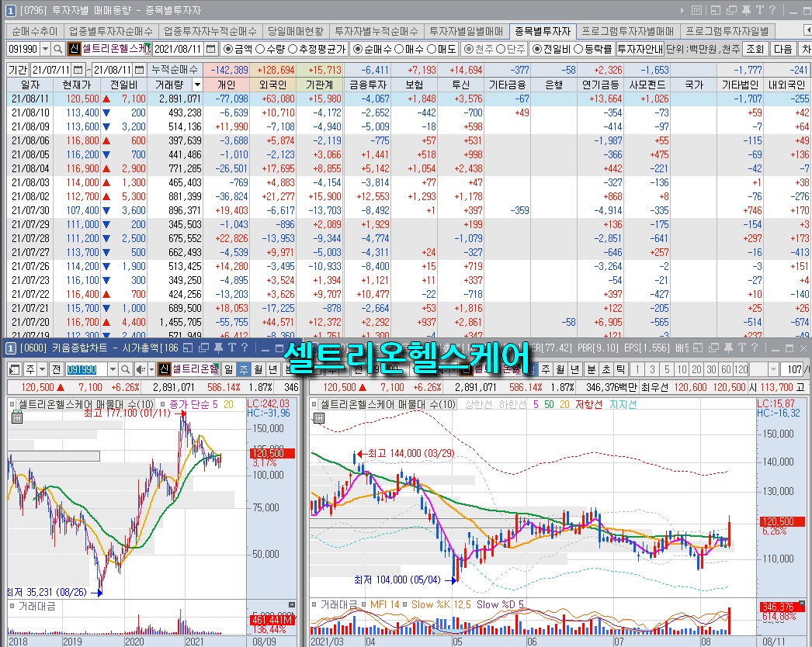Viewport: 812px width, 647px height.
Task: Select 추정평균가 radio option
Action: pos(293,49)
